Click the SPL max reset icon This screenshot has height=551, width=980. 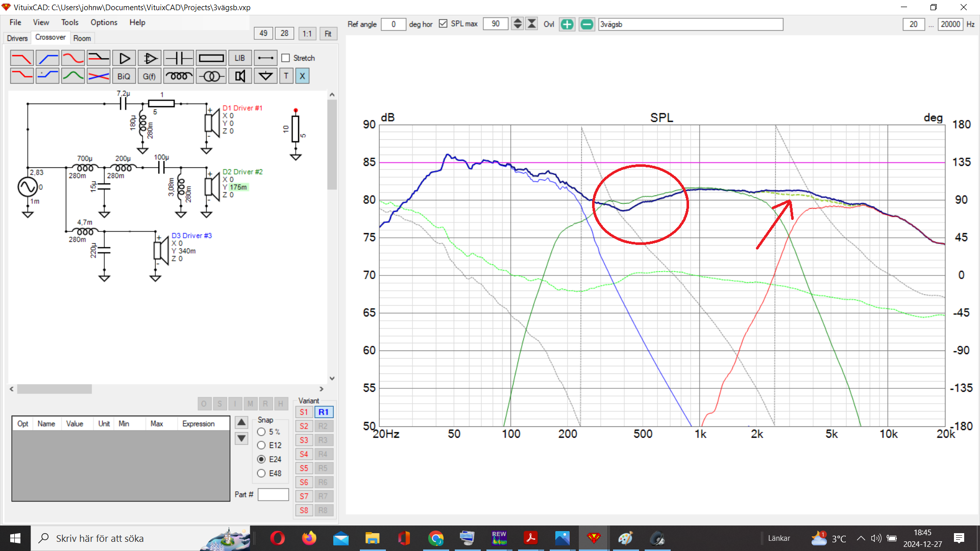point(532,24)
